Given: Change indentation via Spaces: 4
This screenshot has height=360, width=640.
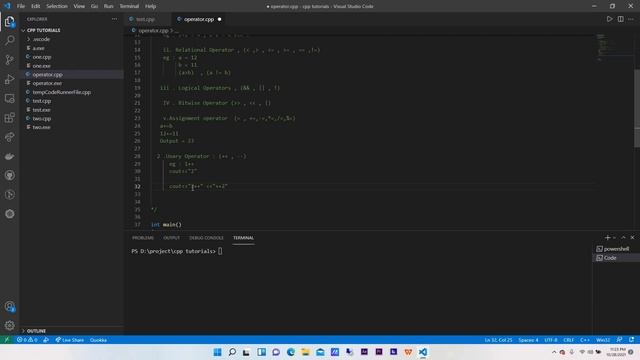Looking at the screenshot, I should click(528, 340).
